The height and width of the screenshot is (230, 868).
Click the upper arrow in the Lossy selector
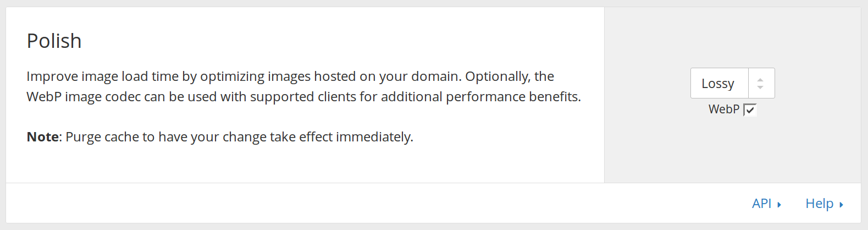(x=760, y=80)
